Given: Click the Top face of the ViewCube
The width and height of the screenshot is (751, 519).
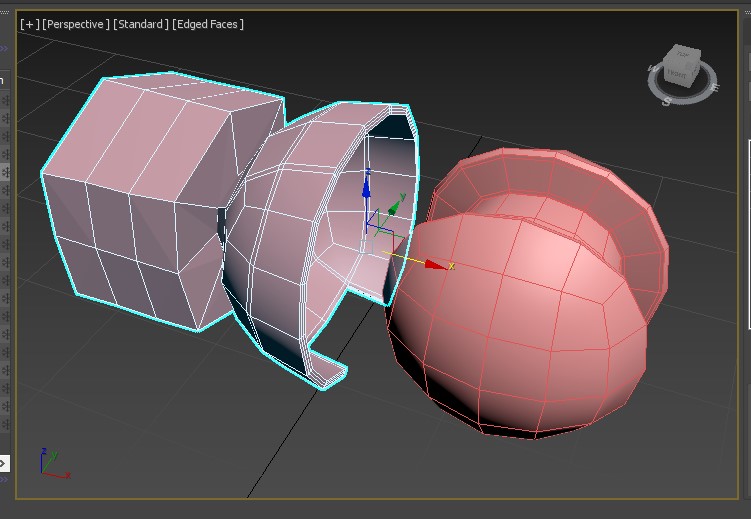Looking at the screenshot, I should click(x=684, y=54).
